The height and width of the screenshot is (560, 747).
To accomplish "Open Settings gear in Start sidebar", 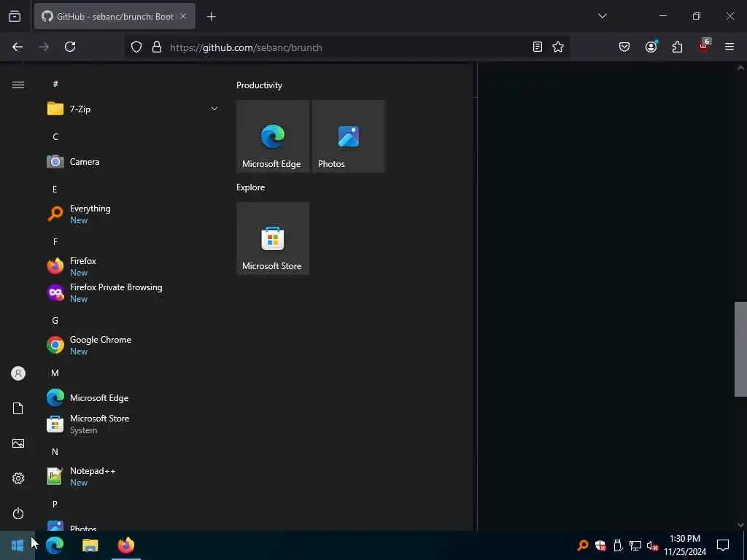I will point(18,478).
